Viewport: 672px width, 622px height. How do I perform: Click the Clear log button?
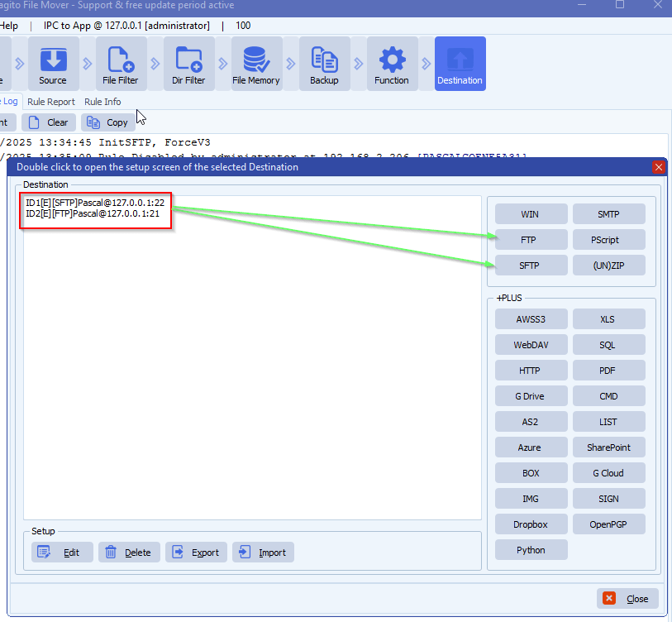(49, 122)
